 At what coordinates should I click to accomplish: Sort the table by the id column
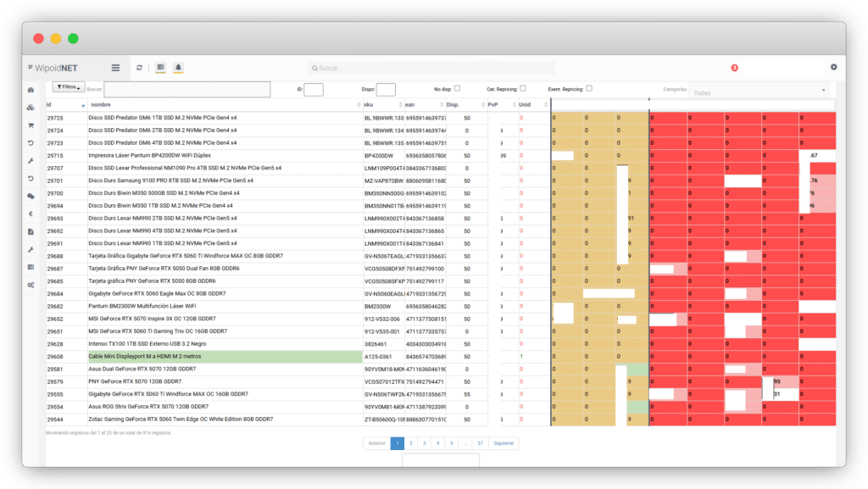[66, 104]
